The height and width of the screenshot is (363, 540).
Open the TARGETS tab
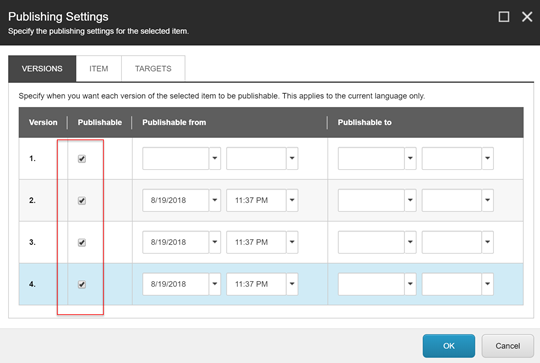coord(153,69)
